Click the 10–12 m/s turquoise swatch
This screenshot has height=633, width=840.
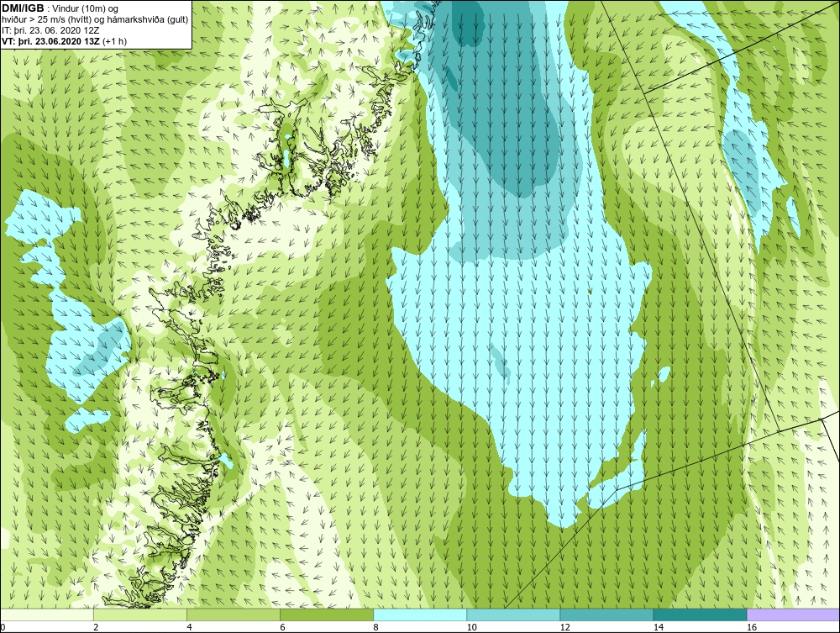[513, 615]
